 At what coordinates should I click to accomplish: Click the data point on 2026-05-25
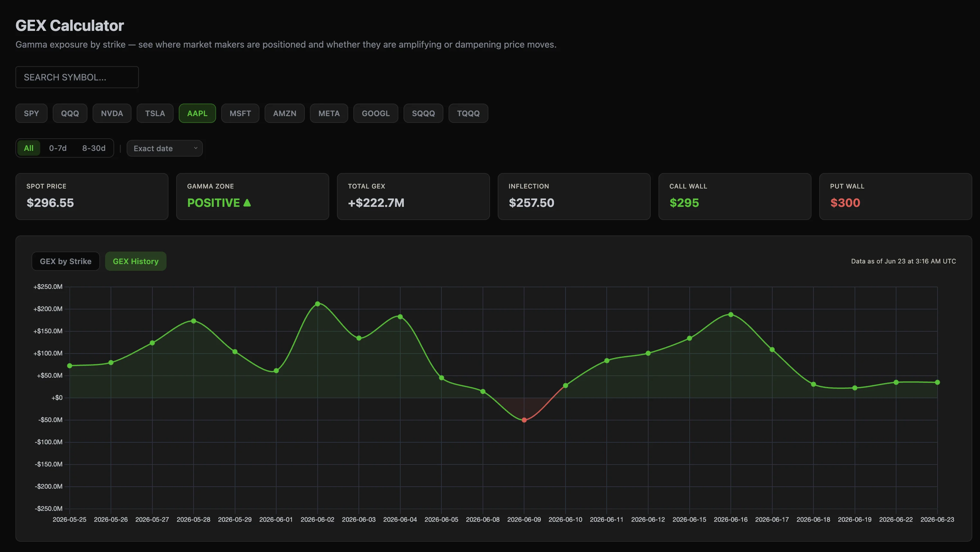click(x=70, y=366)
